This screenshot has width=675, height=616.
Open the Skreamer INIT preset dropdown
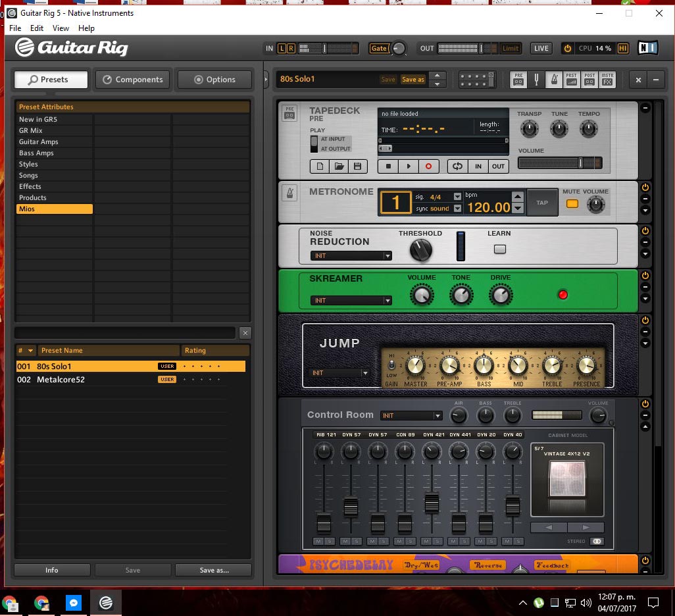pyautogui.click(x=351, y=301)
